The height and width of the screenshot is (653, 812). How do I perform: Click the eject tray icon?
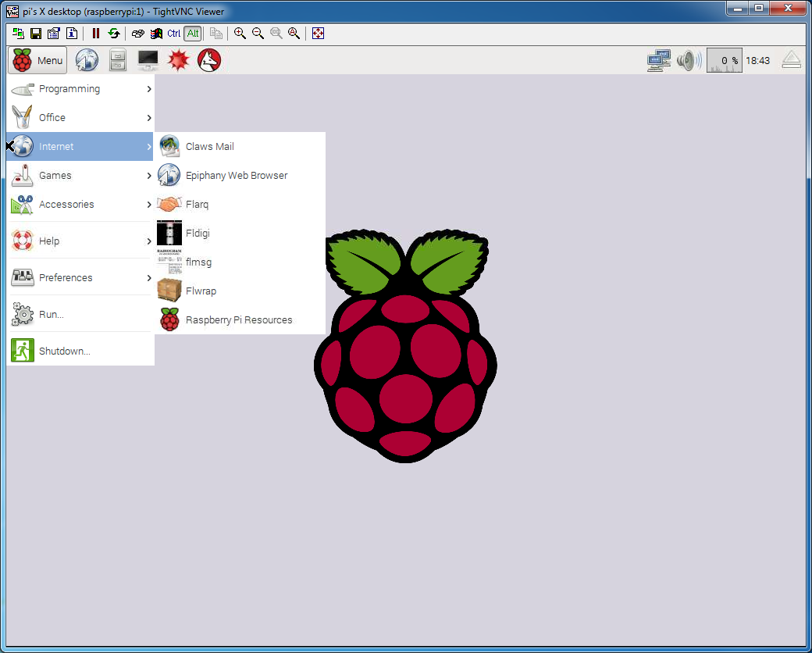click(791, 60)
